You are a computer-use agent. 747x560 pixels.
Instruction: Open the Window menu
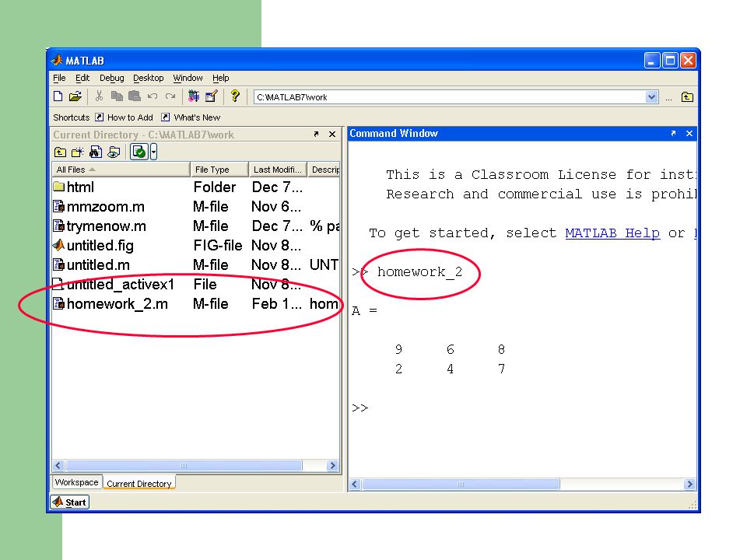(x=188, y=78)
